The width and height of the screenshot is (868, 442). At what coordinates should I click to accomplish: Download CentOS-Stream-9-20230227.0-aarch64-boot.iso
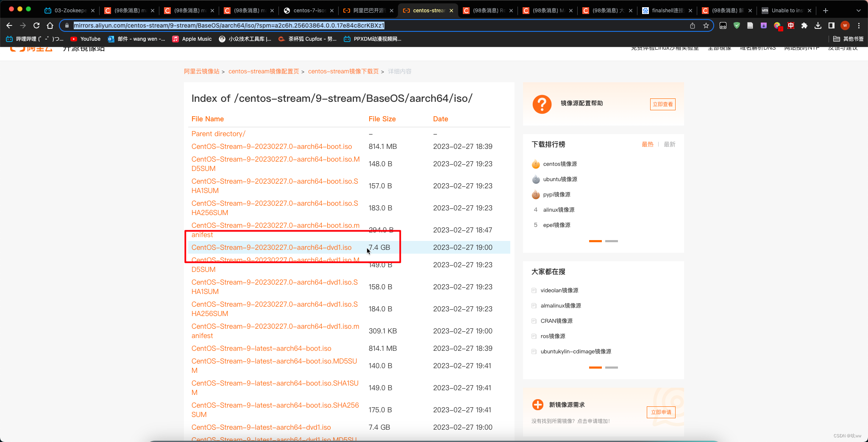(272, 146)
